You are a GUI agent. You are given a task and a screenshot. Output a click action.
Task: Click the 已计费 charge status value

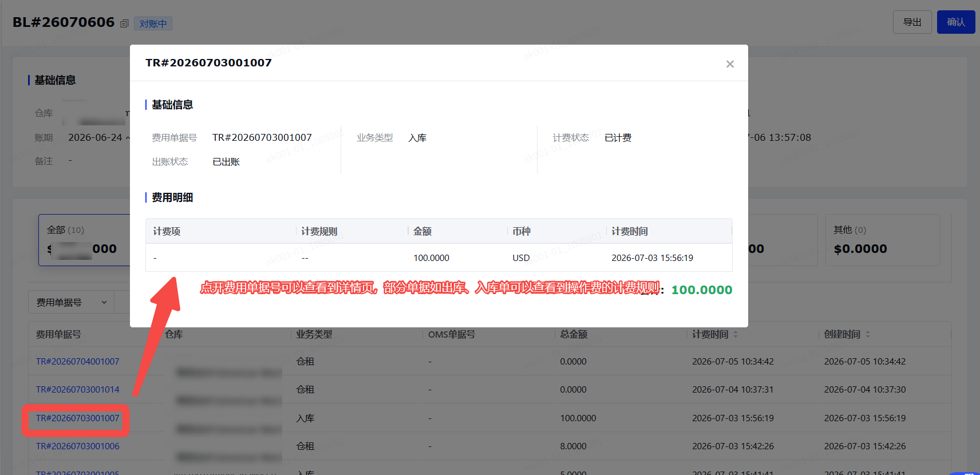click(618, 138)
